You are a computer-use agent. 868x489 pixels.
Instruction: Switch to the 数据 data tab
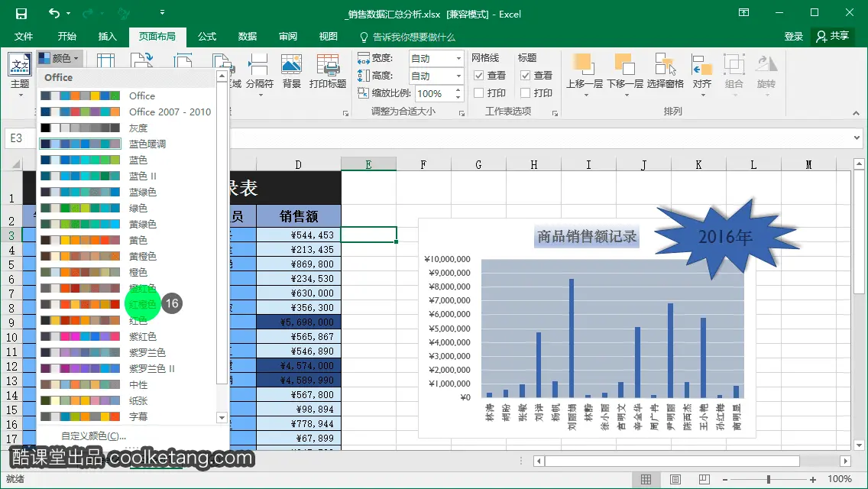point(248,37)
